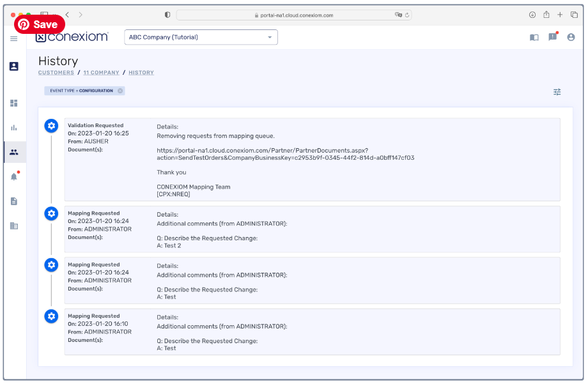Click the Validation Requested gear timeline marker

pyautogui.click(x=51, y=126)
